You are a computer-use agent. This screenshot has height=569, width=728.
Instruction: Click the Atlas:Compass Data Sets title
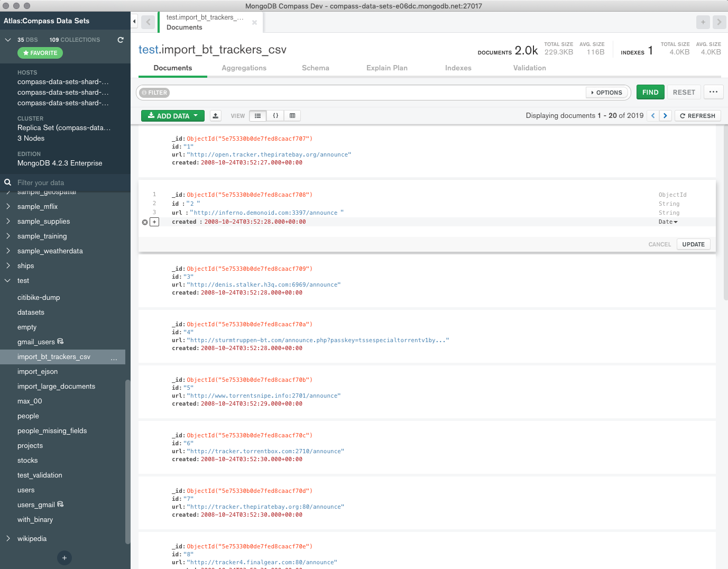(47, 21)
